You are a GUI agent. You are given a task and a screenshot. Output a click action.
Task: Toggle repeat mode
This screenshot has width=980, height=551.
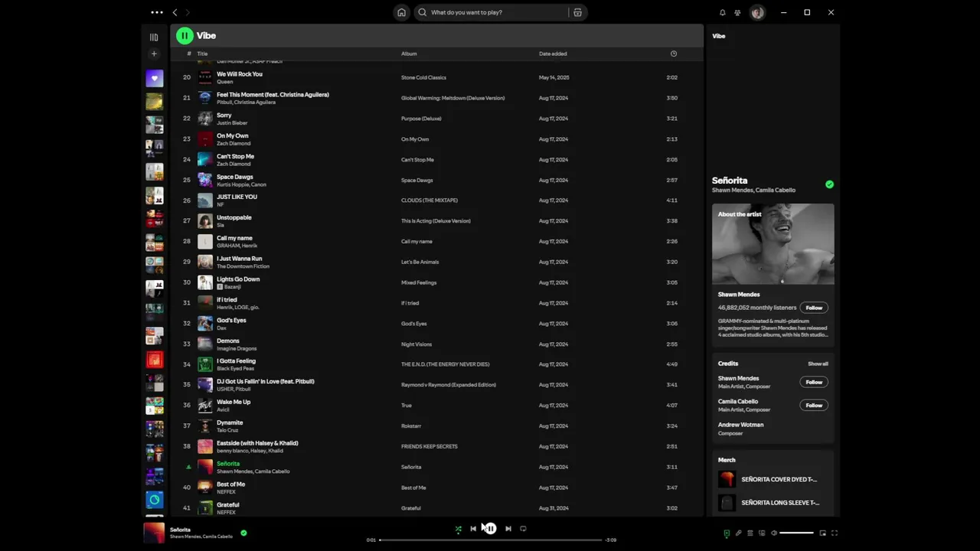523,529
